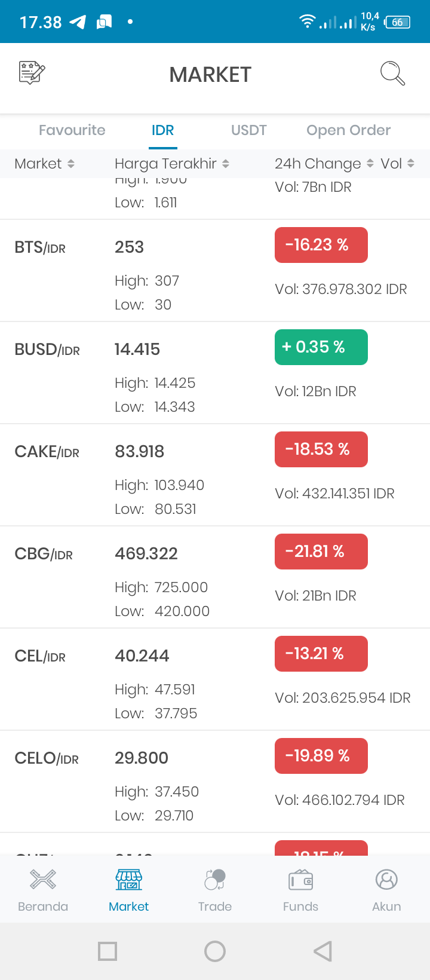Open the Akun profile icon
Screen dimensions: 430x980
(x=386, y=880)
